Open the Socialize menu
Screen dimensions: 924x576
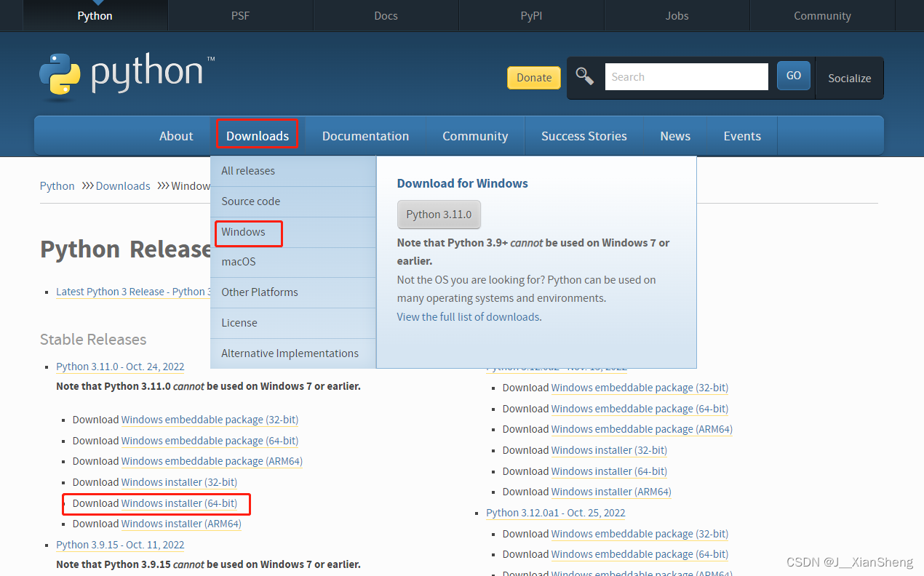(x=849, y=78)
